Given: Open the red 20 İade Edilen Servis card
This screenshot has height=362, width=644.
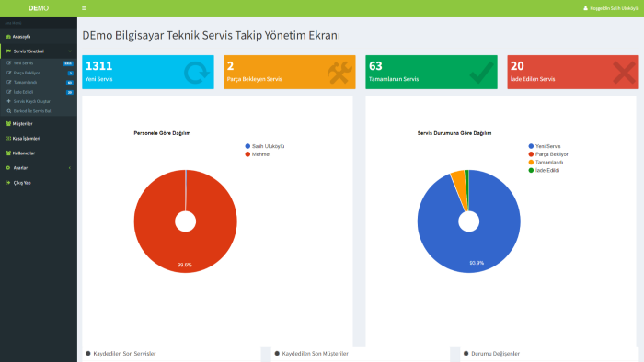Looking at the screenshot, I should 573,72.
